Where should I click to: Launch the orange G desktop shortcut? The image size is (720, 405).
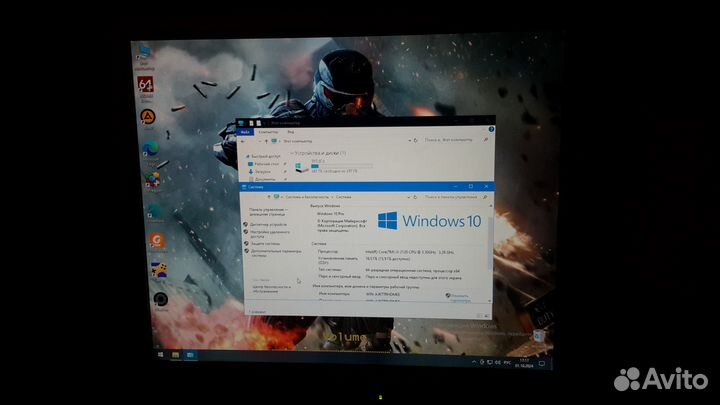coord(157,241)
